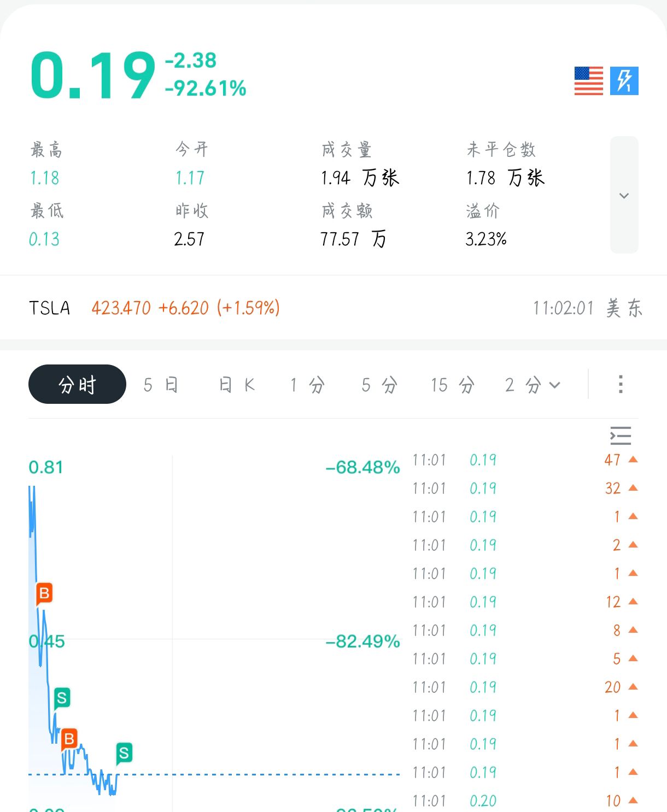Switch to the 5日 chart tab
Screen dimensions: 667x812
[x=160, y=385]
